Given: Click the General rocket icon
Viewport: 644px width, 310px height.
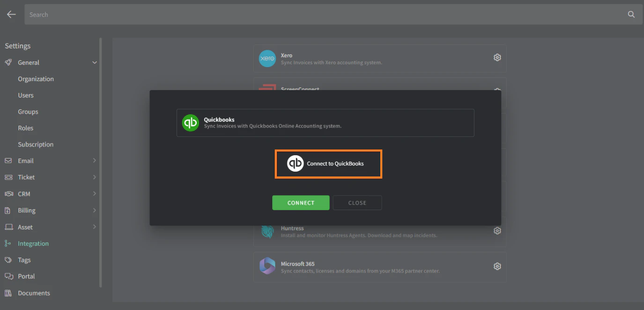Looking at the screenshot, I should click(8, 62).
